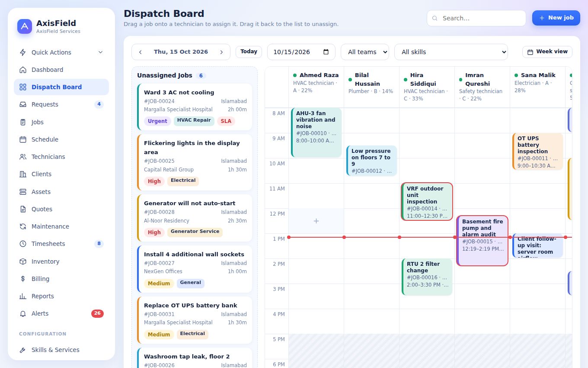
Task: Go to previous day arrow
Action: pyautogui.click(x=141, y=52)
